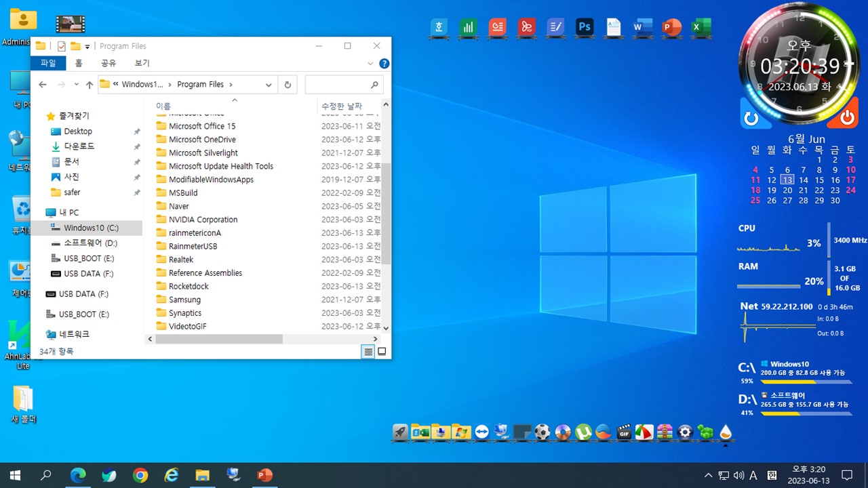
Task: Open the red PDF app icon
Action: pos(526,27)
